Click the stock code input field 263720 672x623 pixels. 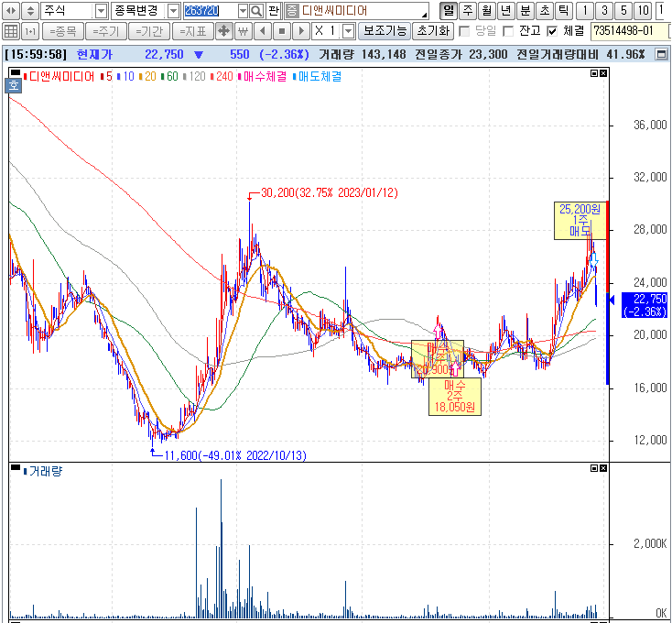click(210, 11)
